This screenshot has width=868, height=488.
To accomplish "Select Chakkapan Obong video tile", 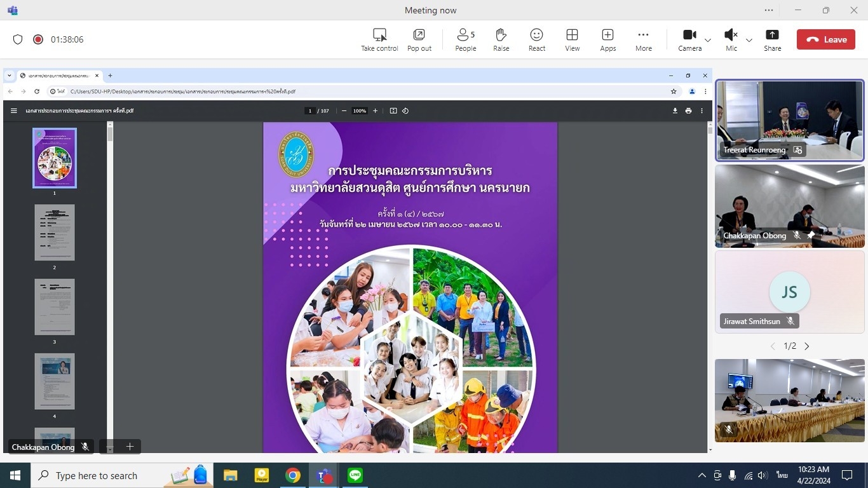I will [x=790, y=207].
